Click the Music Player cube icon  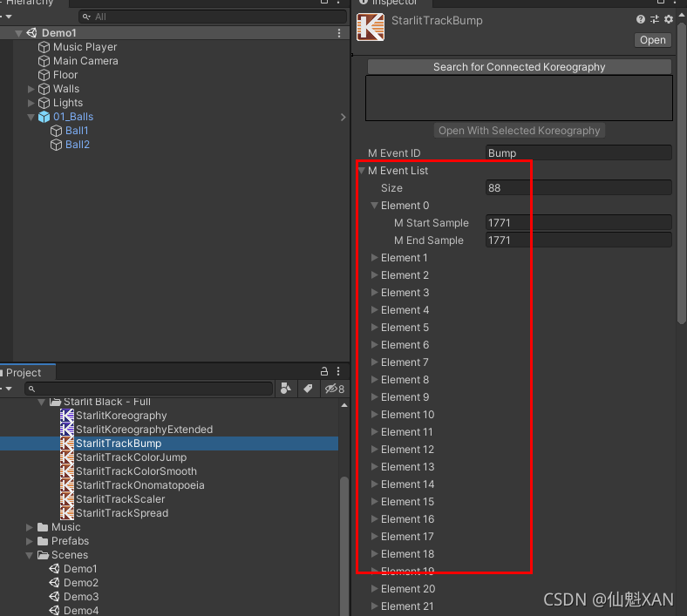coord(44,47)
